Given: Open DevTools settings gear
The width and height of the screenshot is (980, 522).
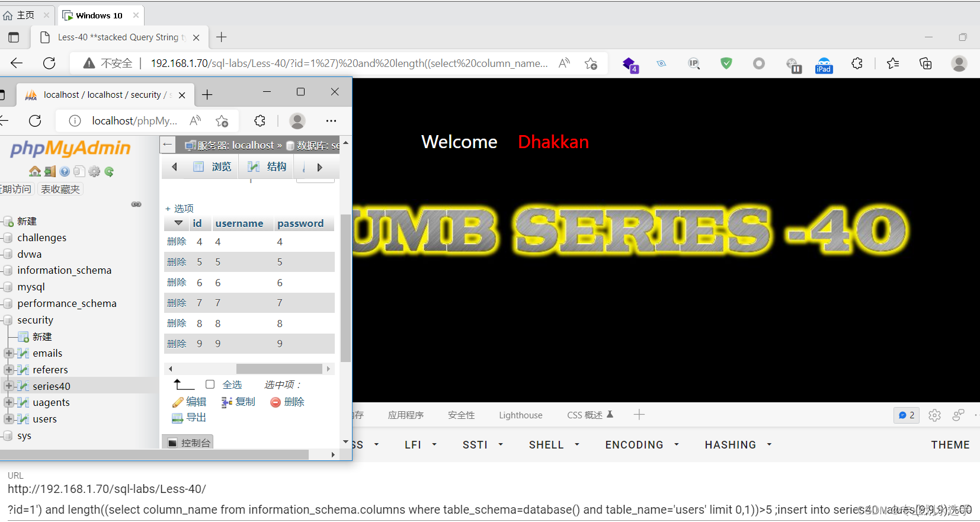Looking at the screenshot, I should pos(934,415).
